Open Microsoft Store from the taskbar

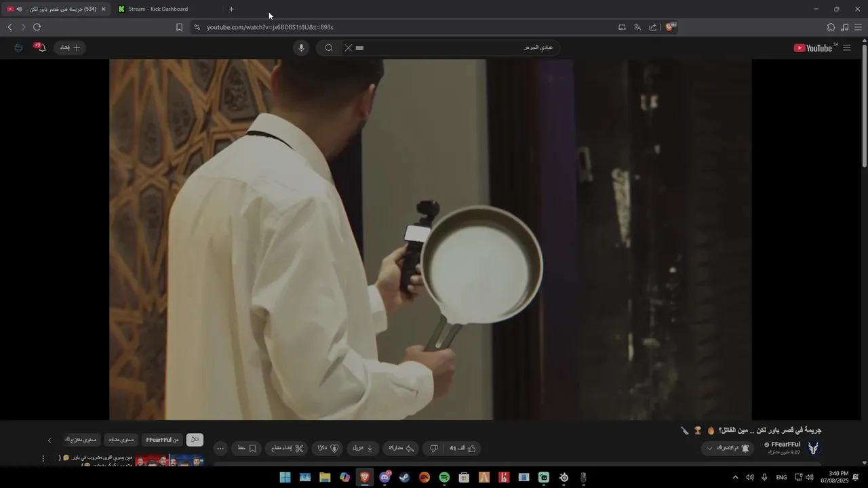click(464, 477)
